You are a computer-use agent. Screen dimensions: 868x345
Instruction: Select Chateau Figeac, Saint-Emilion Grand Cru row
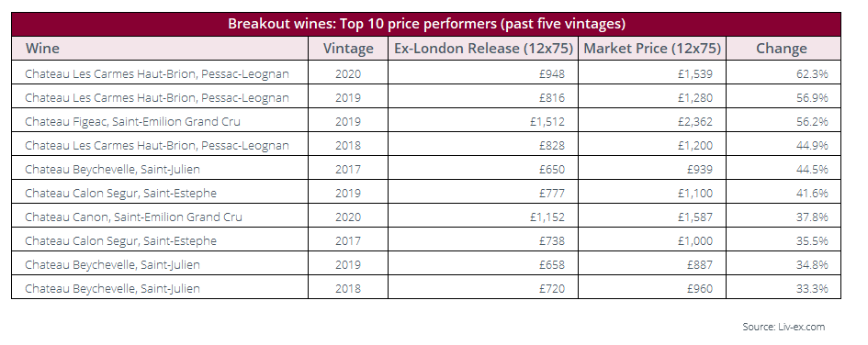[425, 122]
